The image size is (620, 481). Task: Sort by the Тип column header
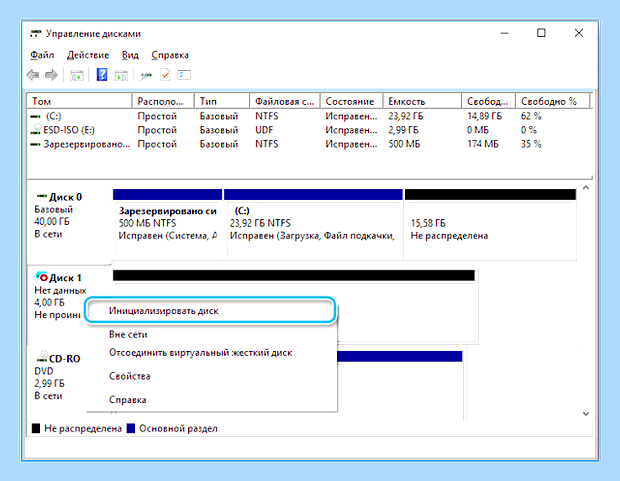pos(222,101)
